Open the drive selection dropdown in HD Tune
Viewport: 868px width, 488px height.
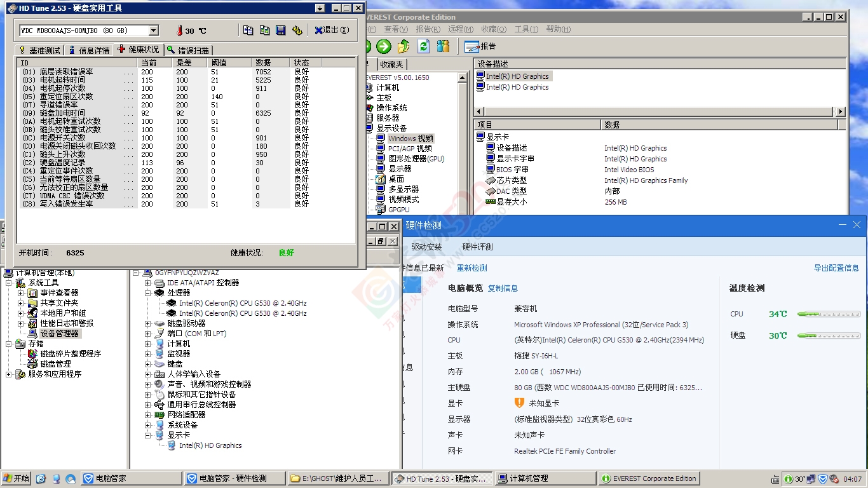pos(154,30)
